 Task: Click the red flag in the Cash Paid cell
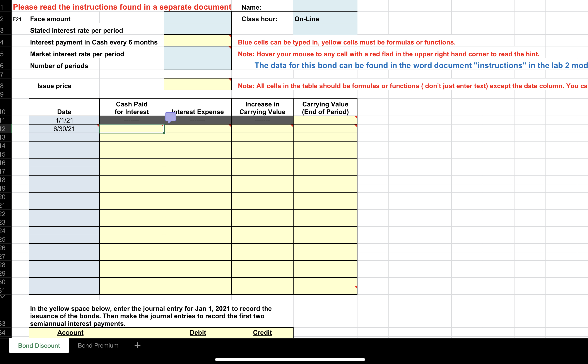162,126
